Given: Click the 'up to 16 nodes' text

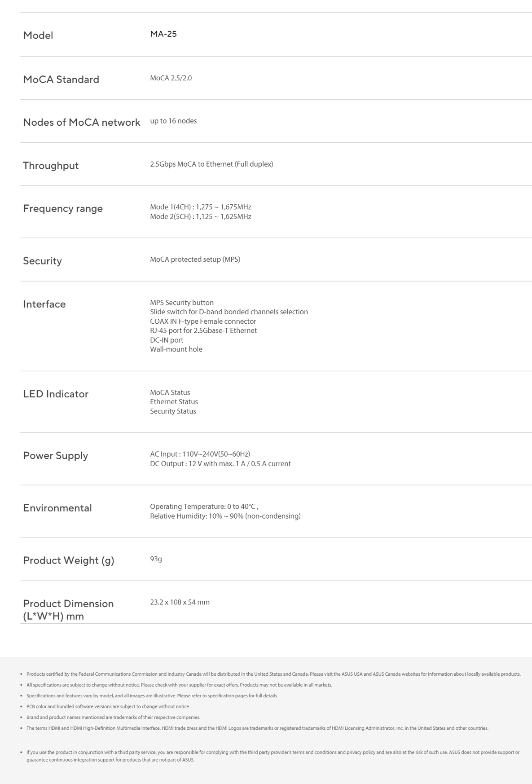Looking at the screenshot, I should [173, 121].
